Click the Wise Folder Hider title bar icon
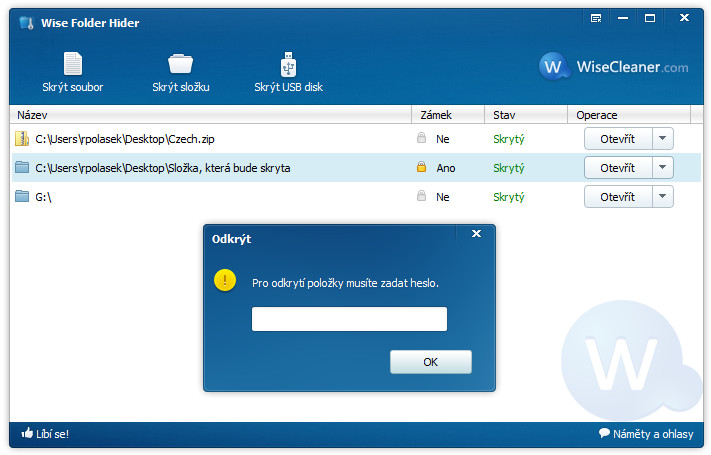The image size is (711, 455). (x=27, y=23)
